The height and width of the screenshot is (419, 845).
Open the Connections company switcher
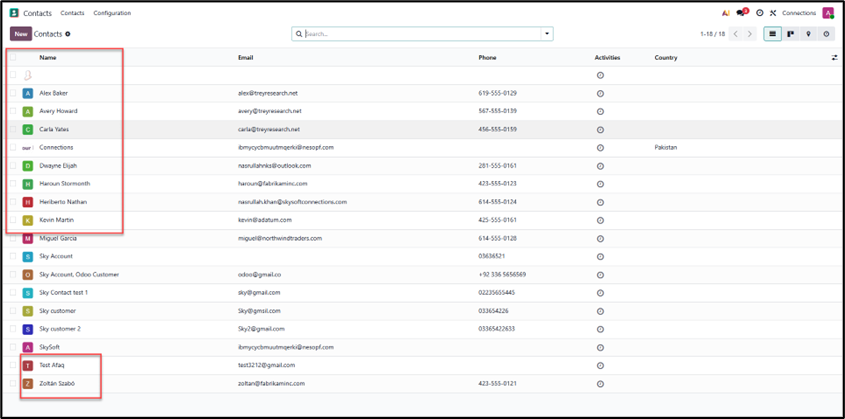[x=799, y=13]
